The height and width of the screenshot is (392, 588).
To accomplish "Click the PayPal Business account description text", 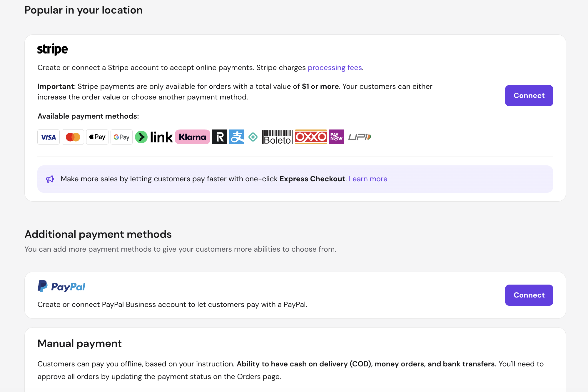I will coord(172,305).
